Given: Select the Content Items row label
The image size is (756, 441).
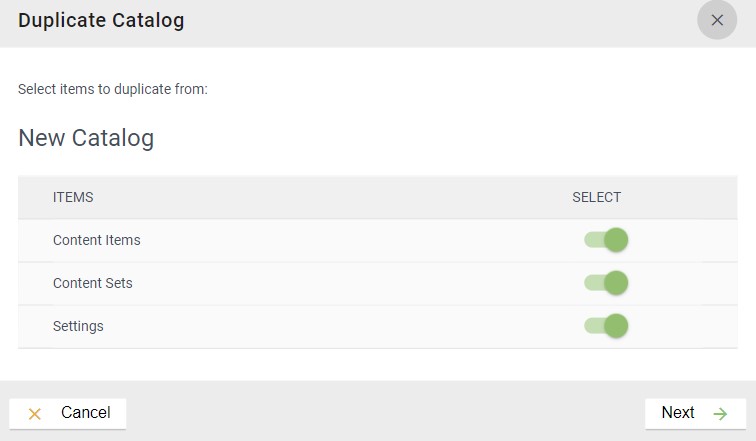Looking at the screenshot, I should (x=97, y=240).
